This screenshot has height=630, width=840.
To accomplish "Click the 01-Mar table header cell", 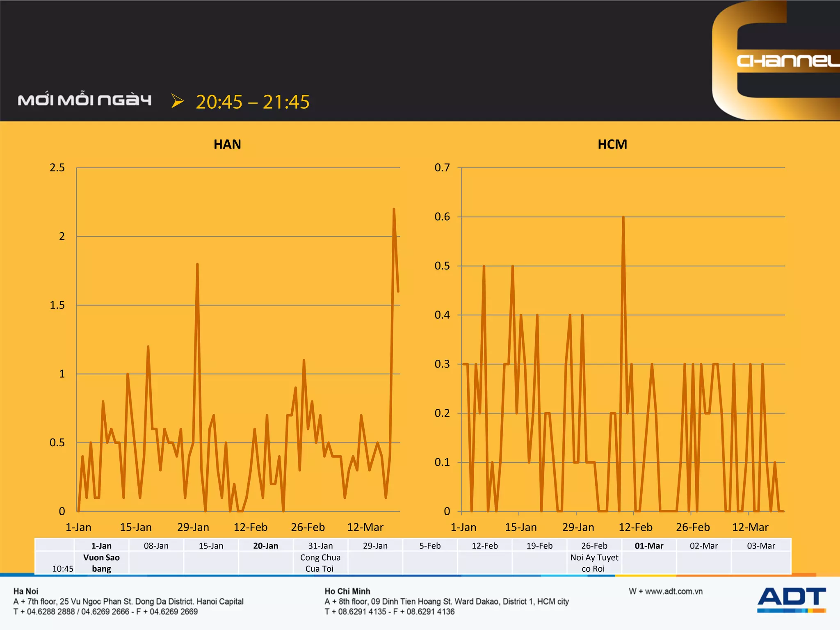I will (x=649, y=546).
